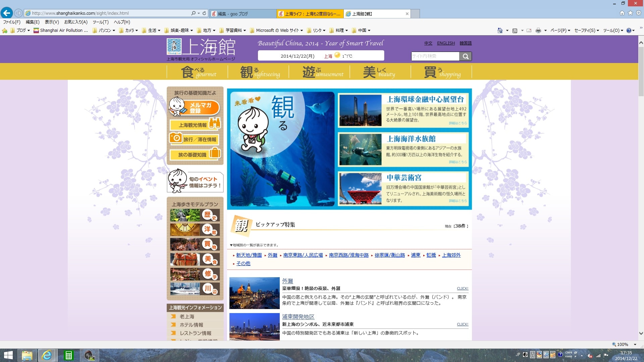This screenshot has height=362, width=644.
Task: Open the 上海海洋水族館 feature card
Action: [403, 149]
